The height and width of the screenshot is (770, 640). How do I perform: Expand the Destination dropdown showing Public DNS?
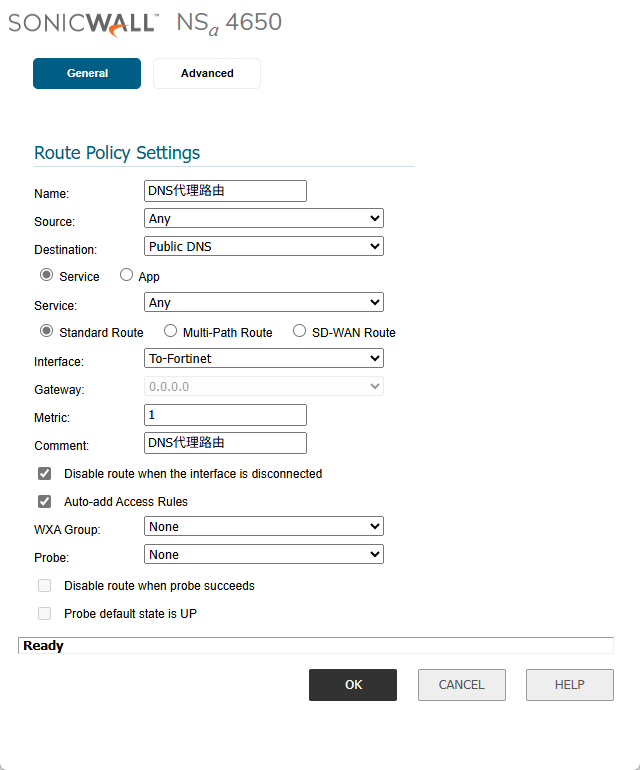(x=264, y=246)
